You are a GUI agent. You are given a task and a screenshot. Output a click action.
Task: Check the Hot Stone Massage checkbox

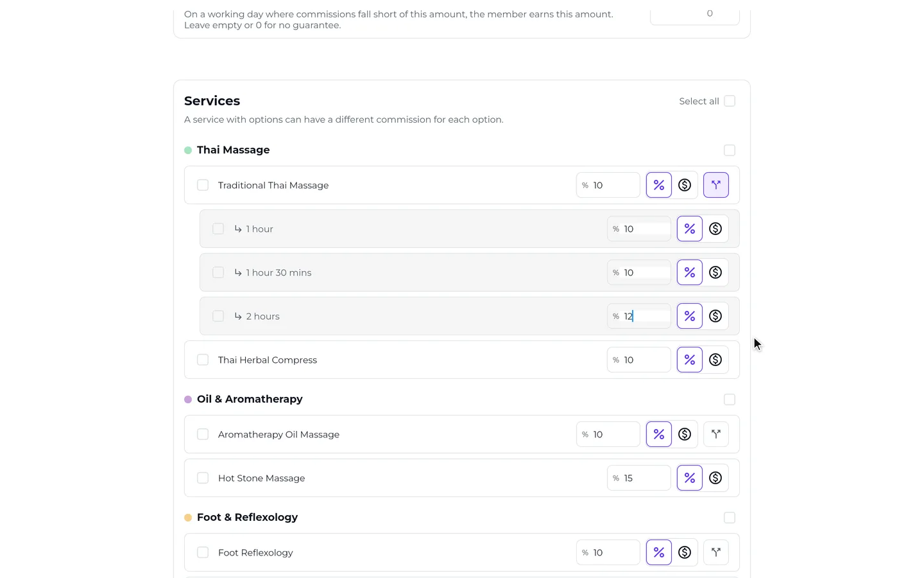[203, 478]
